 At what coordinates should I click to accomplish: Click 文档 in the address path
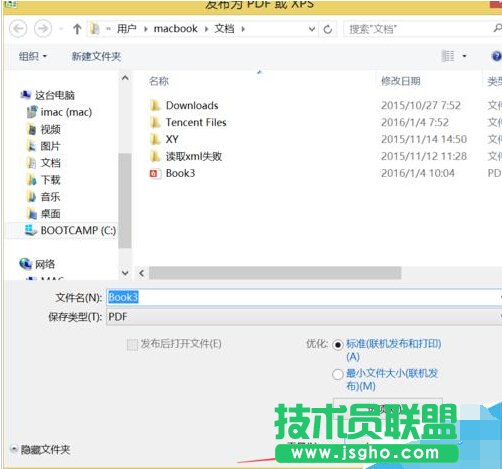(x=224, y=29)
